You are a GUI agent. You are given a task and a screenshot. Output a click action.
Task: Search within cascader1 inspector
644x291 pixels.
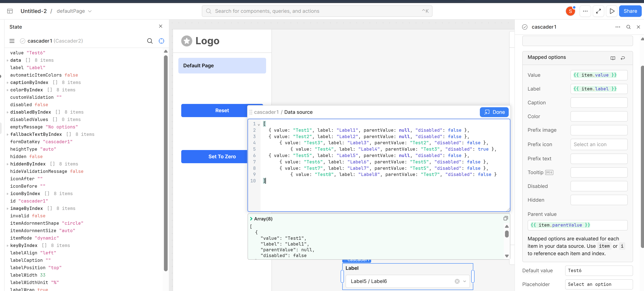629,27
